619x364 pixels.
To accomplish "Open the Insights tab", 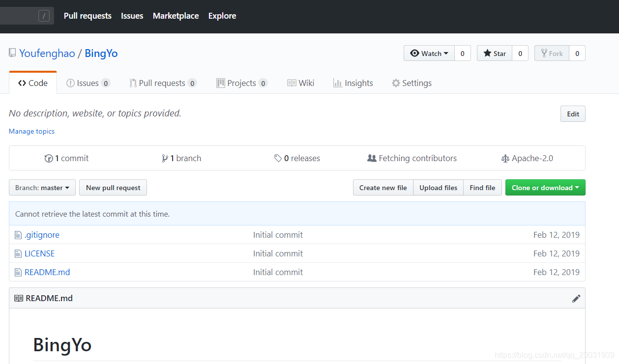I will pyautogui.click(x=353, y=83).
